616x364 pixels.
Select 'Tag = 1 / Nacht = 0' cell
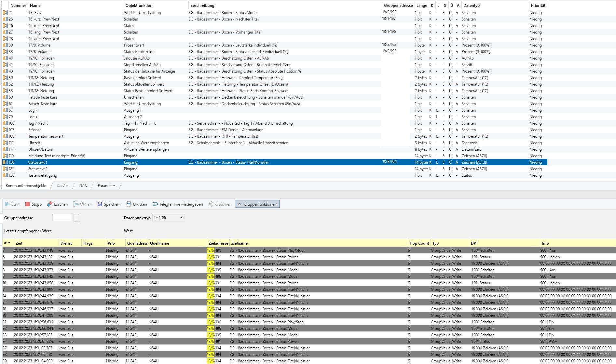140,123
